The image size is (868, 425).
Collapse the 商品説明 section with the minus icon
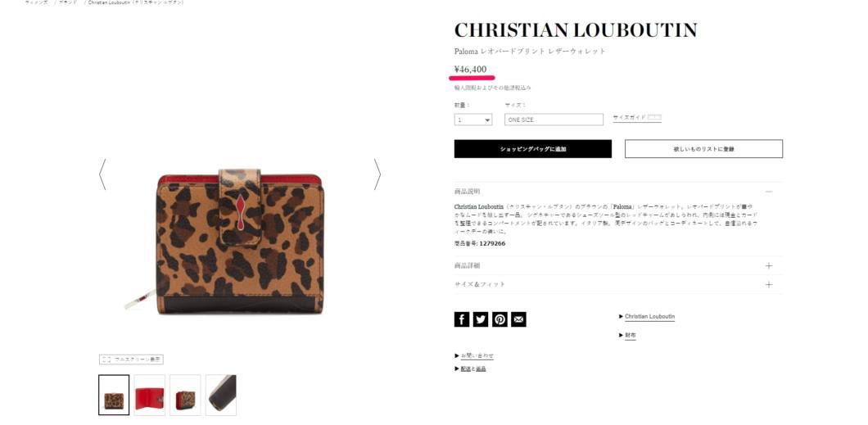tap(768, 192)
